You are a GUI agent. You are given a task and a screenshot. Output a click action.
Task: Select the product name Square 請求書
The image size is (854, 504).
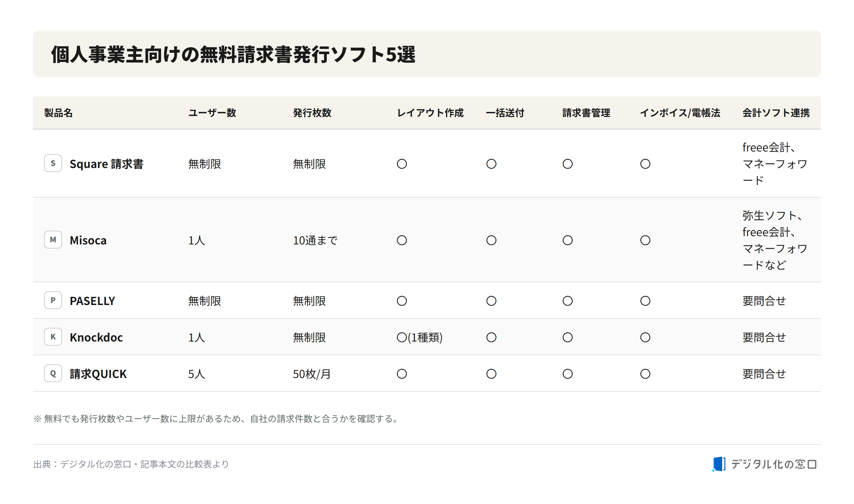click(x=106, y=164)
